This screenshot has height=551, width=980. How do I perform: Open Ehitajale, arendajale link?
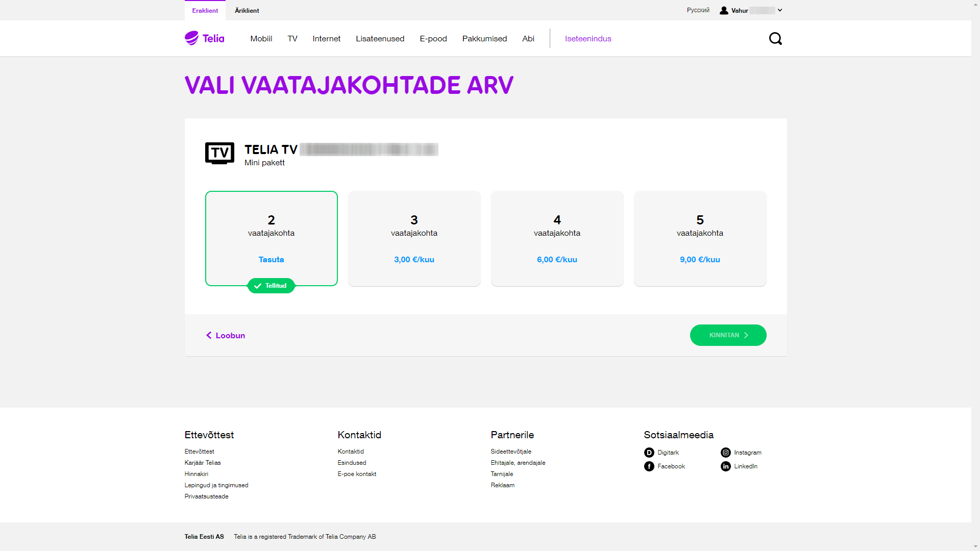pos(518,463)
